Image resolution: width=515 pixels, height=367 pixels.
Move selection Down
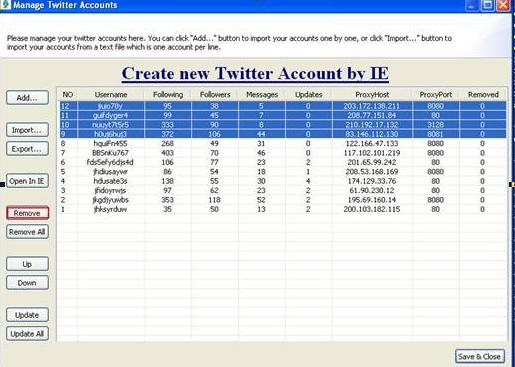pos(27,283)
